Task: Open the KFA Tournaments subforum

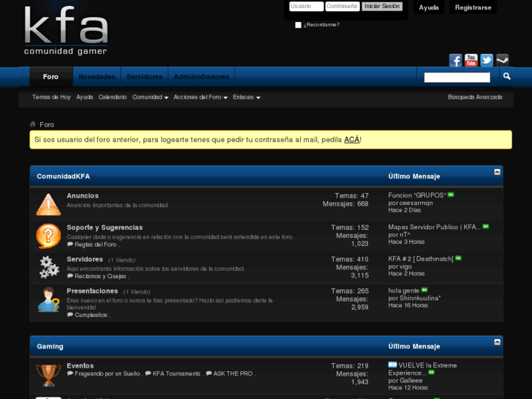Action: [x=176, y=373]
